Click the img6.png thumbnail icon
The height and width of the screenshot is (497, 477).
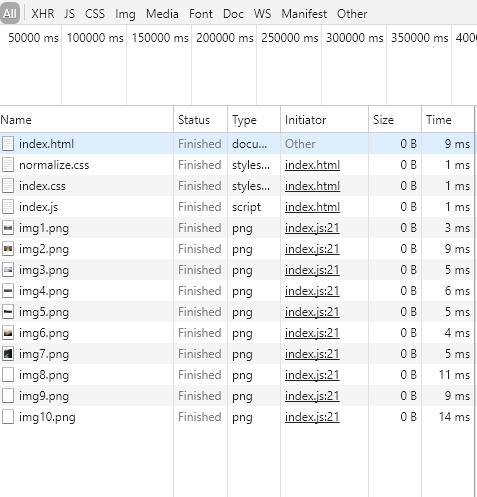[x=8, y=333]
